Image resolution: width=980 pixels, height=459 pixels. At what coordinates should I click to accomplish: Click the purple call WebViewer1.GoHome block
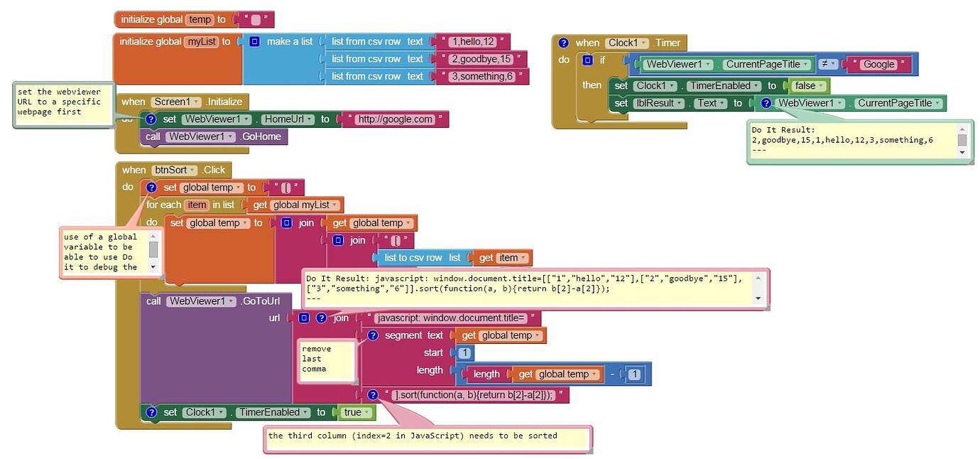tap(213, 136)
